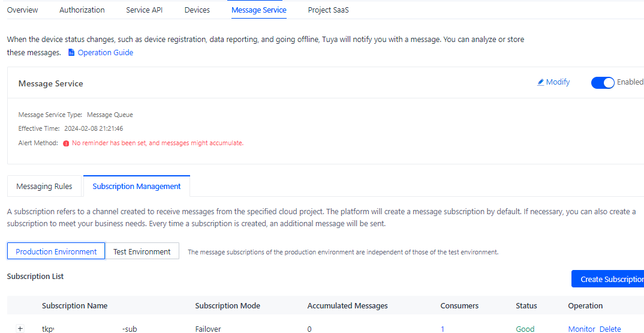The width and height of the screenshot is (644, 333).
Task: Click the Good status value
Action: coord(525,329)
